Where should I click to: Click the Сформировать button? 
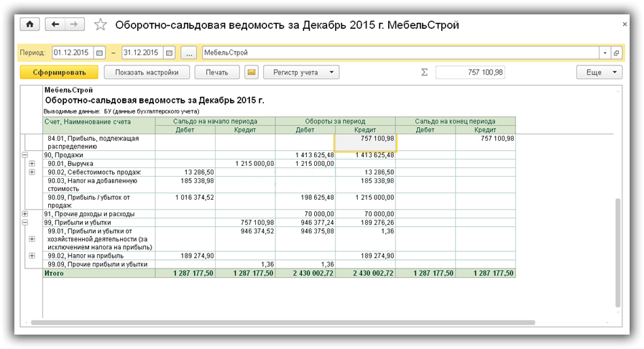tap(59, 73)
